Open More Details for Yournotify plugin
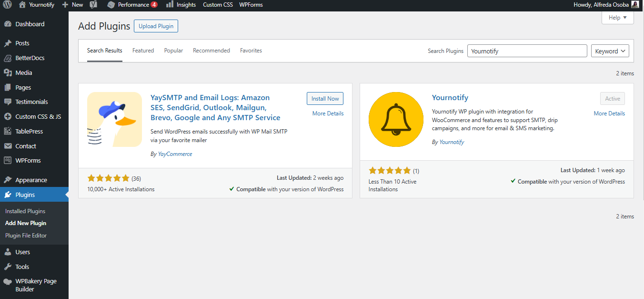The image size is (644, 299). [609, 113]
